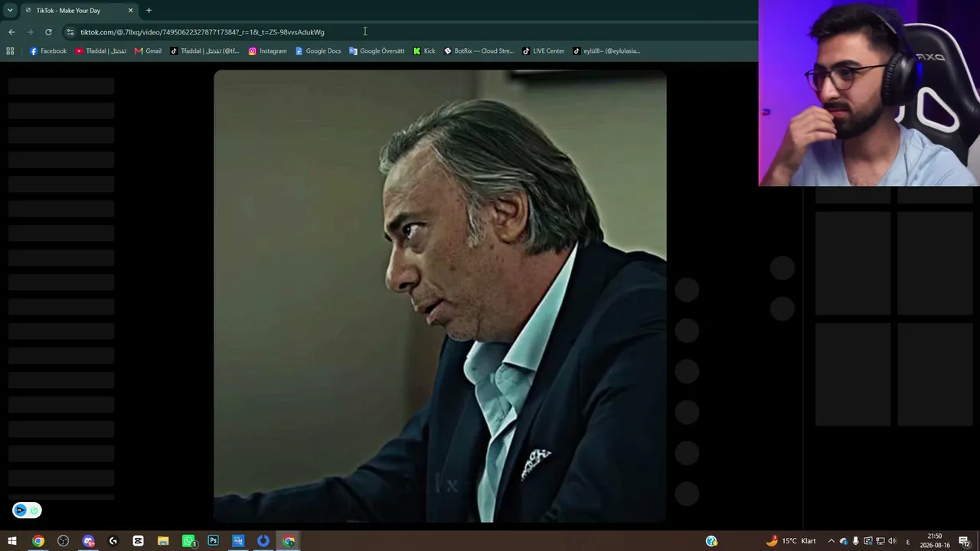Screen dimensions: 980x551
Task: Open the Get Help taskbar icon
Action: pos(711,541)
